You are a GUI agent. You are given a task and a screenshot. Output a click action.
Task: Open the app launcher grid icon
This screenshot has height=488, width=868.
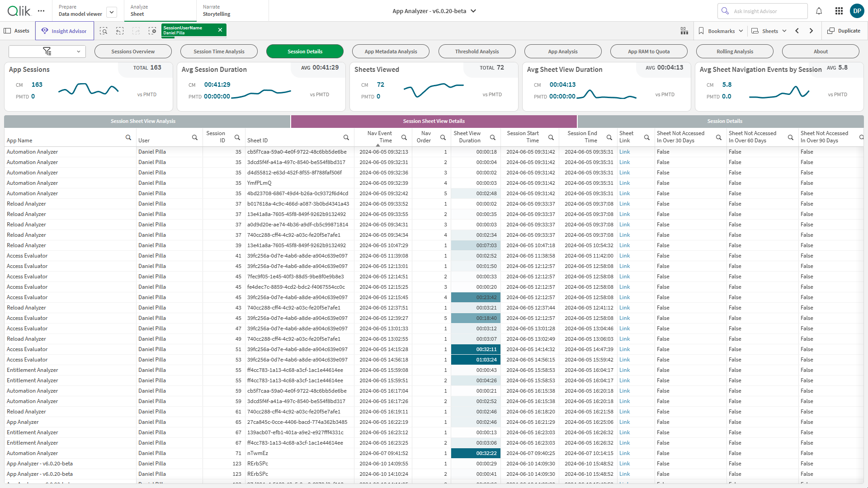[839, 11]
